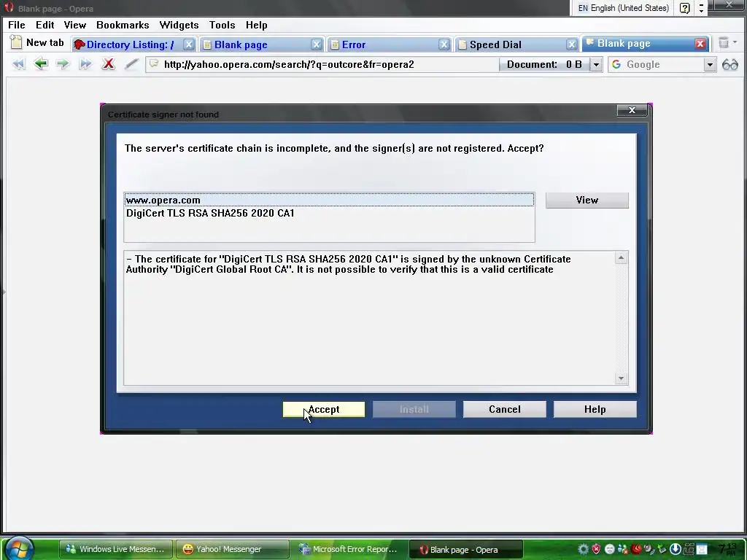Click the blue download arrow tray icon
The image size is (747, 560).
(675, 549)
